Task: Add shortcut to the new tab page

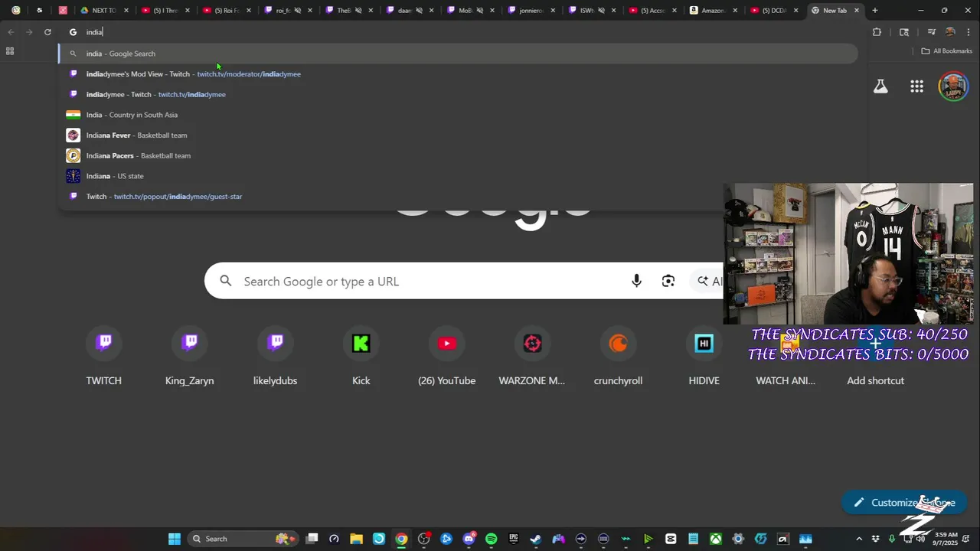Action: pos(875,357)
